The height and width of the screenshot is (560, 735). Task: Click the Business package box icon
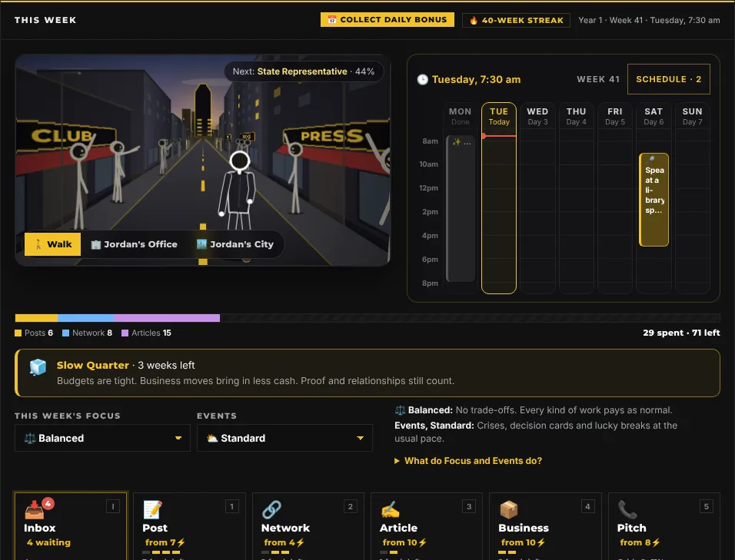pyautogui.click(x=509, y=510)
